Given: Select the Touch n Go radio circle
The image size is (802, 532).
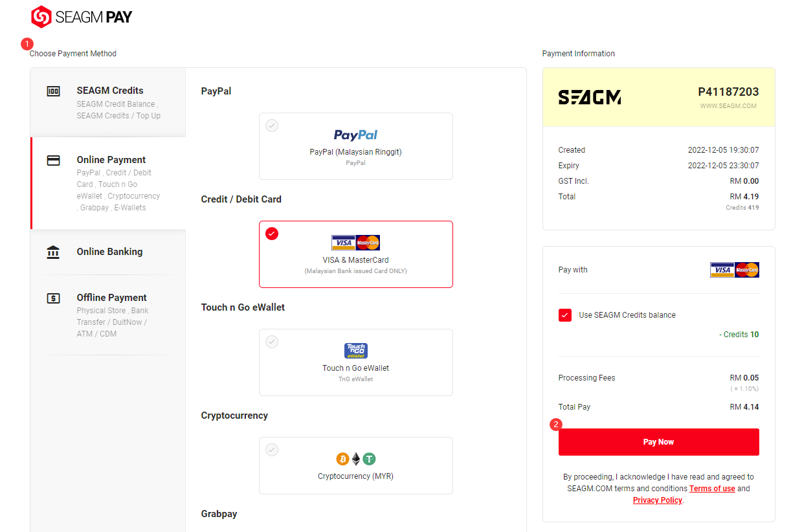Looking at the screenshot, I should [x=272, y=342].
